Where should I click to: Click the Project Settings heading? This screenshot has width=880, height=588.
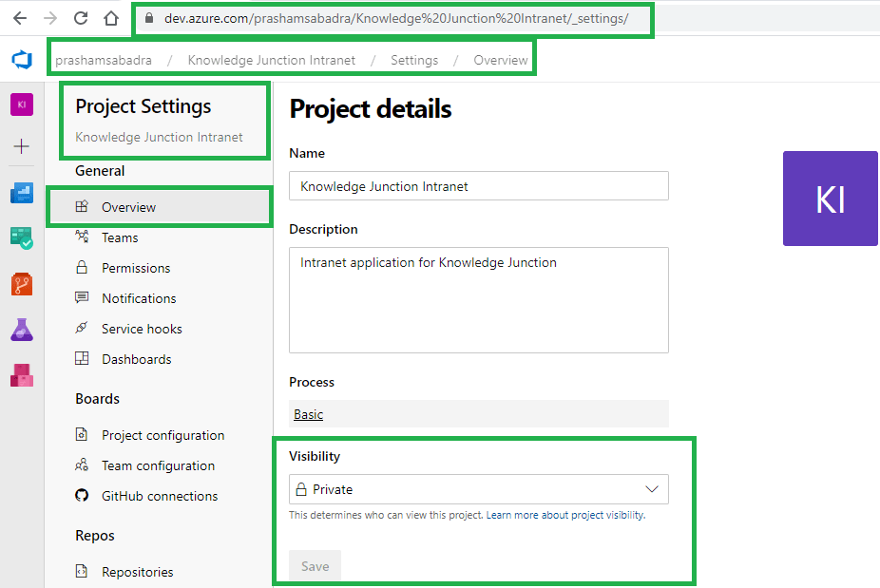tap(143, 106)
